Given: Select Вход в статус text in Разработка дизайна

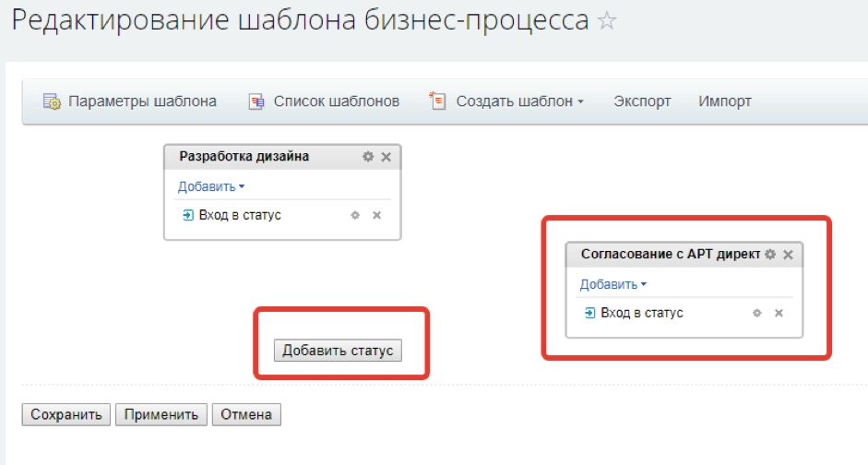Looking at the screenshot, I should pos(240,215).
